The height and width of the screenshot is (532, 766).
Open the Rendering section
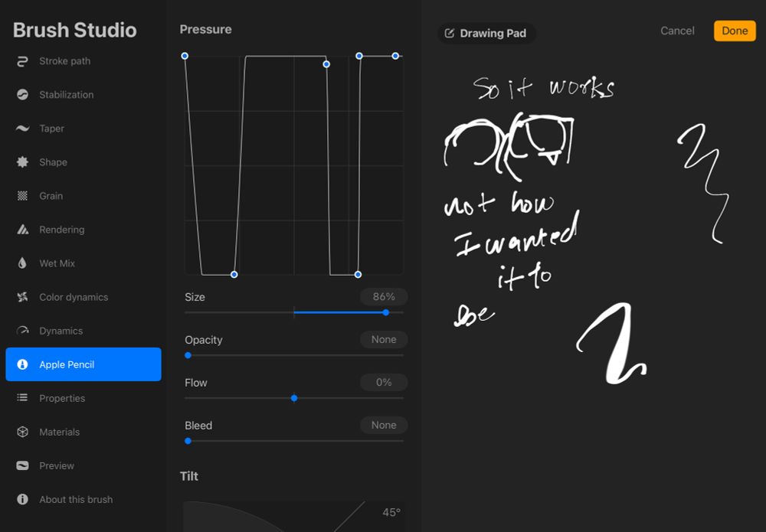pos(83,230)
